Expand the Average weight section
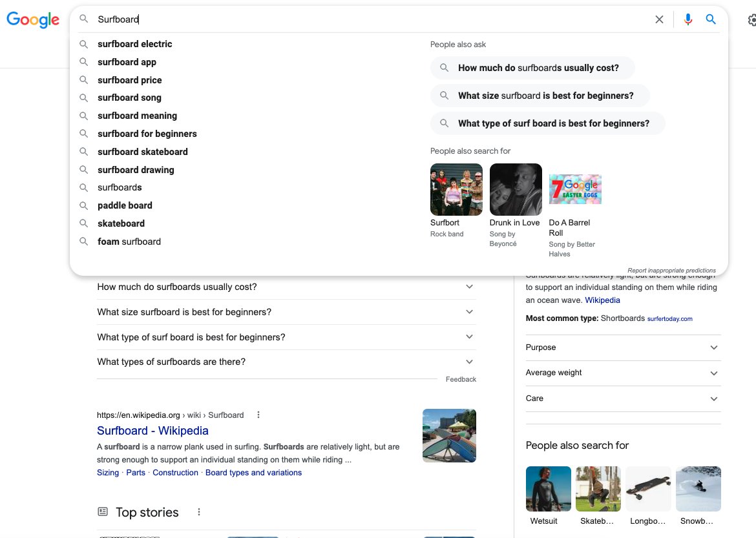Image resolution: width=756 pixels, height=538 pixels. point(624,373)
